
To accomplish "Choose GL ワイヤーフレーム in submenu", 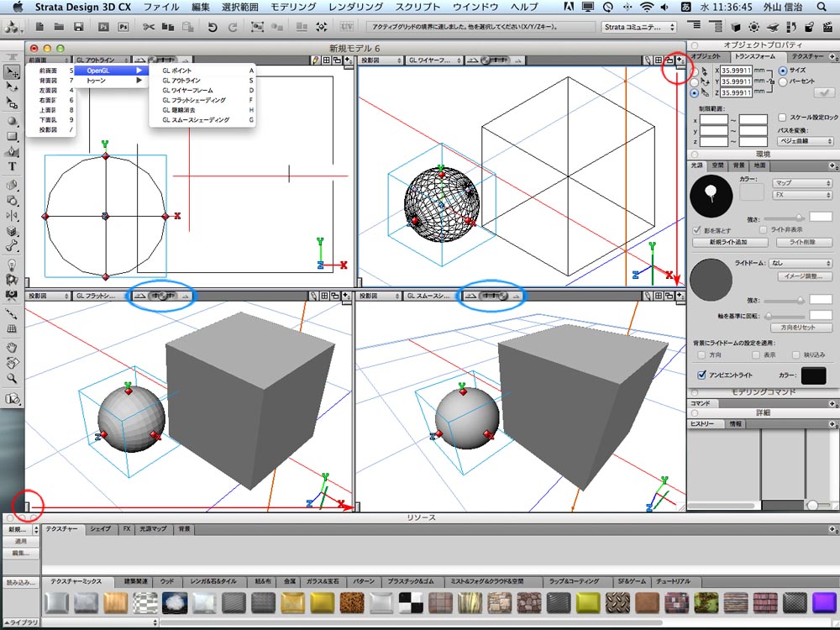I will pos(202,90).
